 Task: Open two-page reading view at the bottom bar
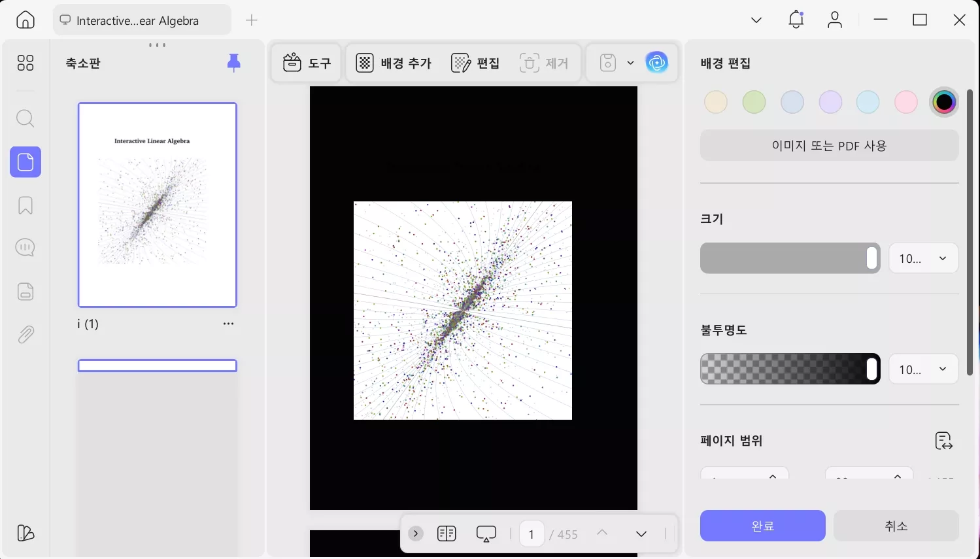tap(447, 534)
